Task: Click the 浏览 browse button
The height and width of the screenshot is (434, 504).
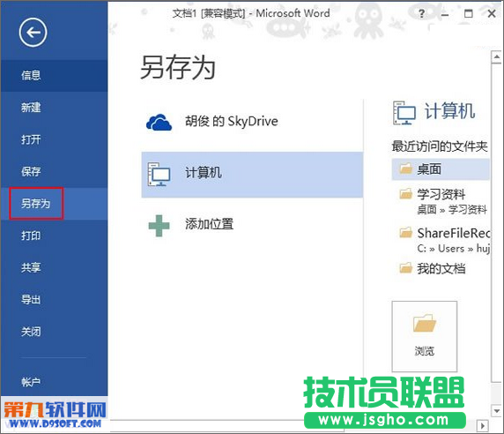Action: [425, 336]
